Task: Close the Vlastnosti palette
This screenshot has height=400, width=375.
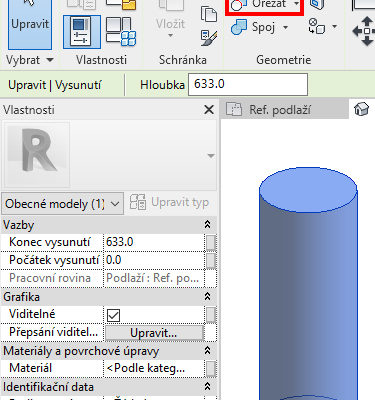Action: 209,109
